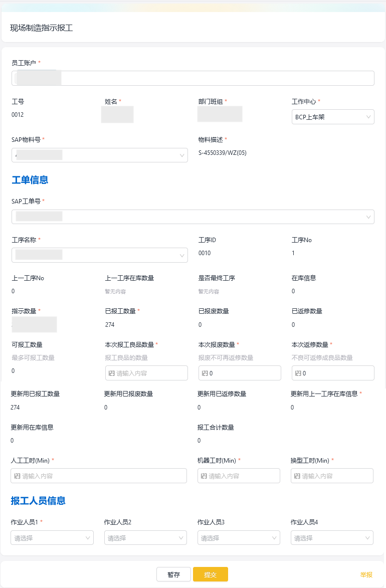This screenshot has height=588, width=386.
Task: Click the 最多可报工数量 hint text
Action: tap(33, 358)
